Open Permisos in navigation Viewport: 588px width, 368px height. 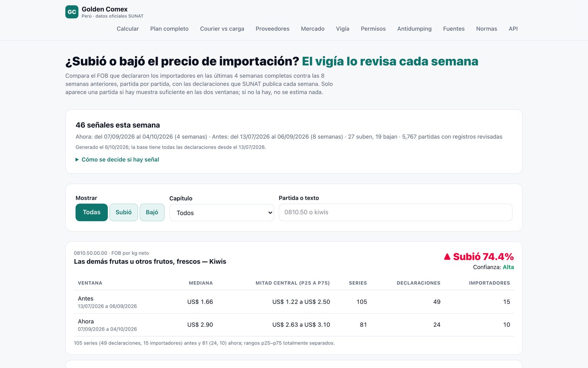click(373, 29)
